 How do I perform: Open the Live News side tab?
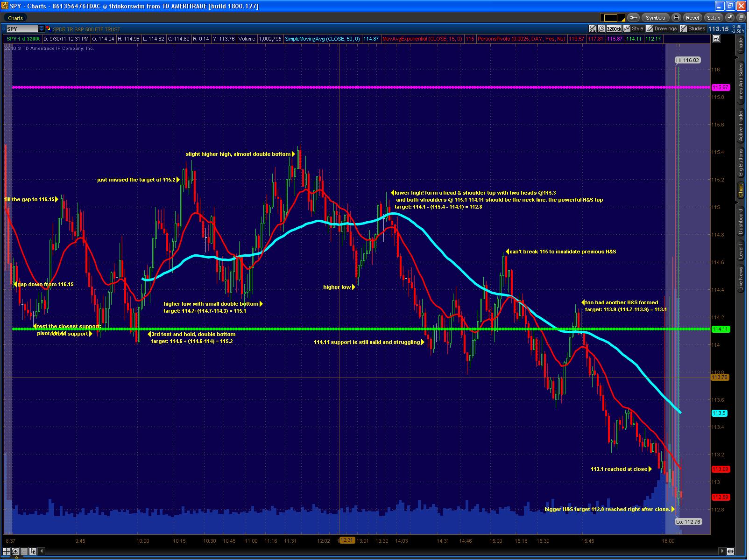[740, 279]
